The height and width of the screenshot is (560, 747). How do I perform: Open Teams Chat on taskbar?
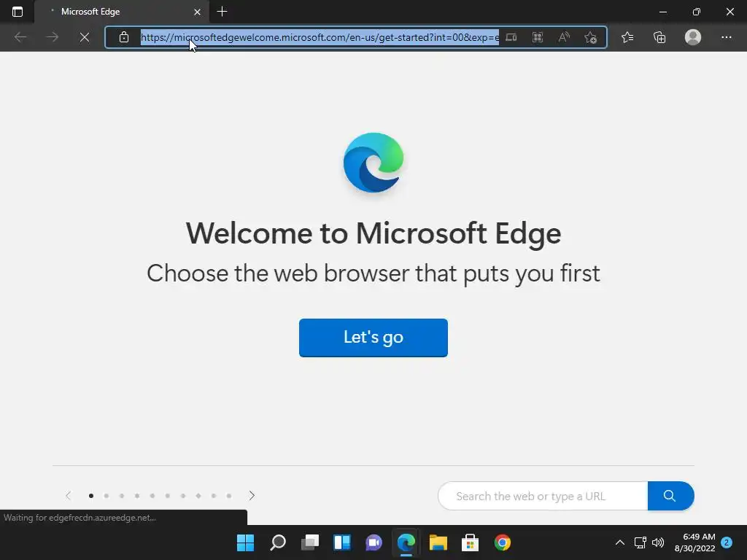tap(374, 542)
